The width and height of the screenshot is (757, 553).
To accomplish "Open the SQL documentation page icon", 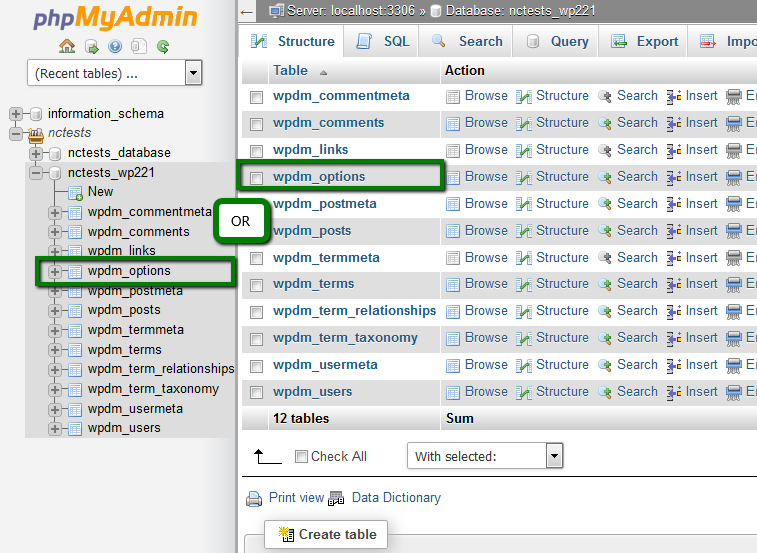I will click(x=139, y=46).
